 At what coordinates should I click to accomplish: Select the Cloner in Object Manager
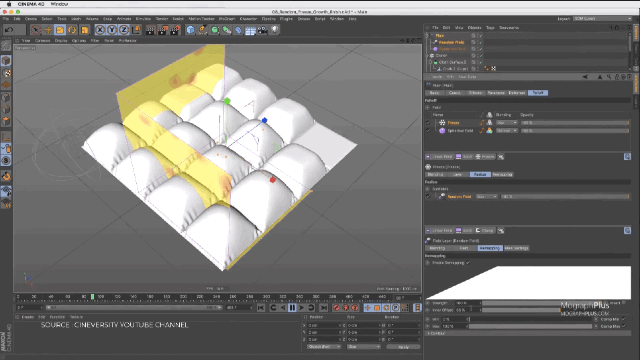(442, 56)
